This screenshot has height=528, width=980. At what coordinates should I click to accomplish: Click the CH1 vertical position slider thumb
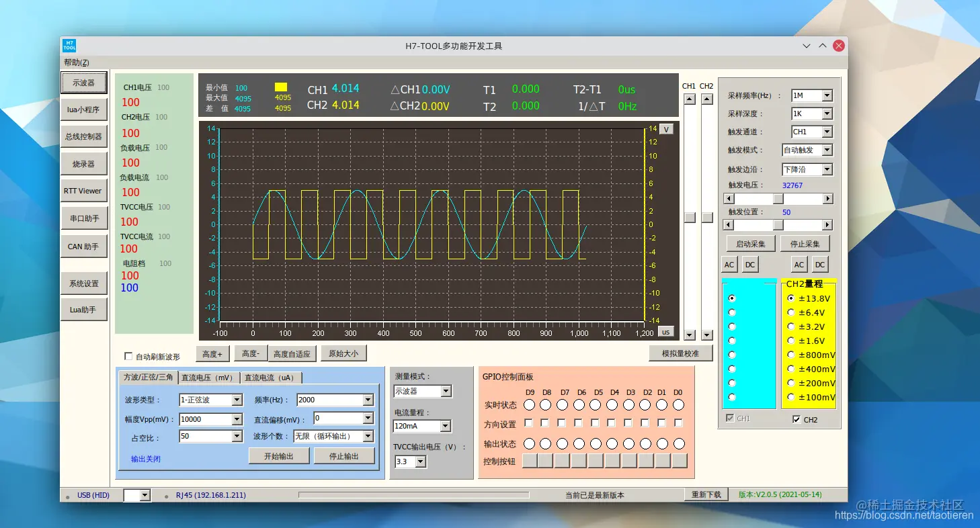point(690,218)
